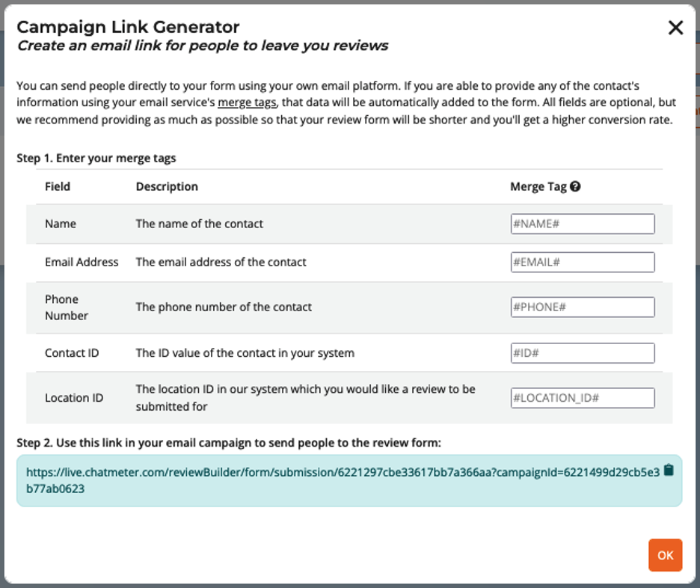This screenshot has width=700, height=588.
Task: Click the #NAME# placeholder text
Action: point(535,223)
